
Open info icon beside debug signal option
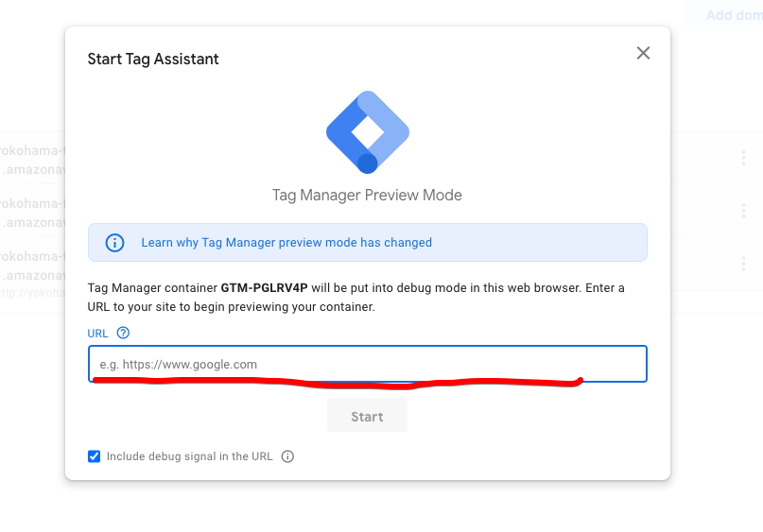(287, 456)
